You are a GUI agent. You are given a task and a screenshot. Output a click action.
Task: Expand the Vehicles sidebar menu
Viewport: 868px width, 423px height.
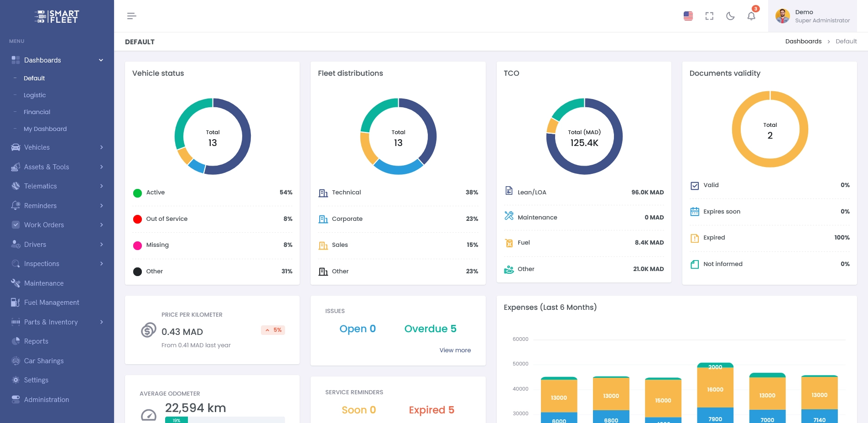57,147
